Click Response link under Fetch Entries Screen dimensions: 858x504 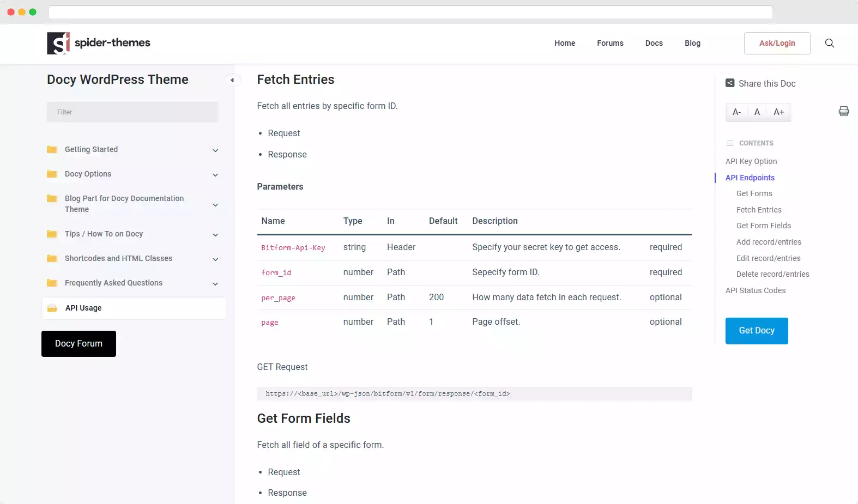[287, 154]
